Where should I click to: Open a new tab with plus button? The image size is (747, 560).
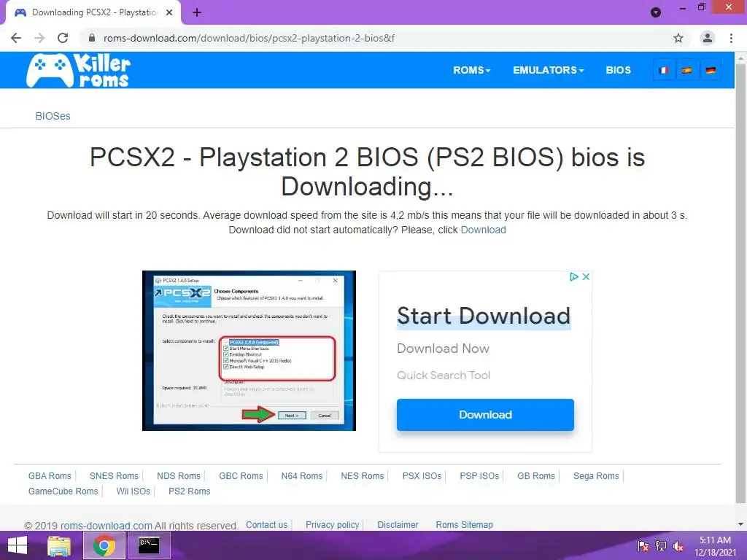[197, 12]
